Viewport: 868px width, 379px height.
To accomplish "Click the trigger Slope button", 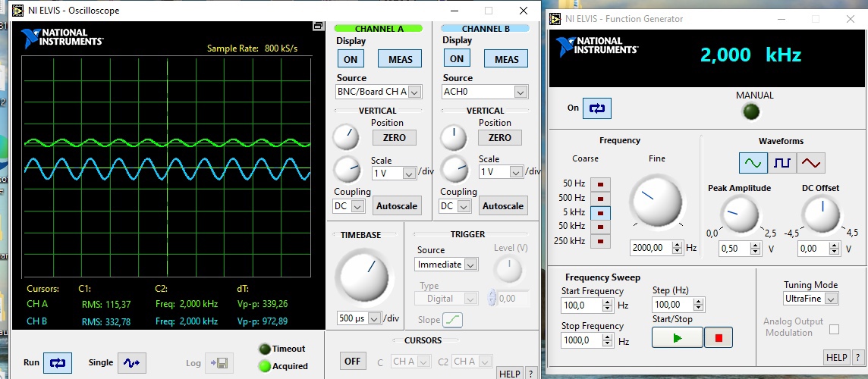I will [452, 320].
